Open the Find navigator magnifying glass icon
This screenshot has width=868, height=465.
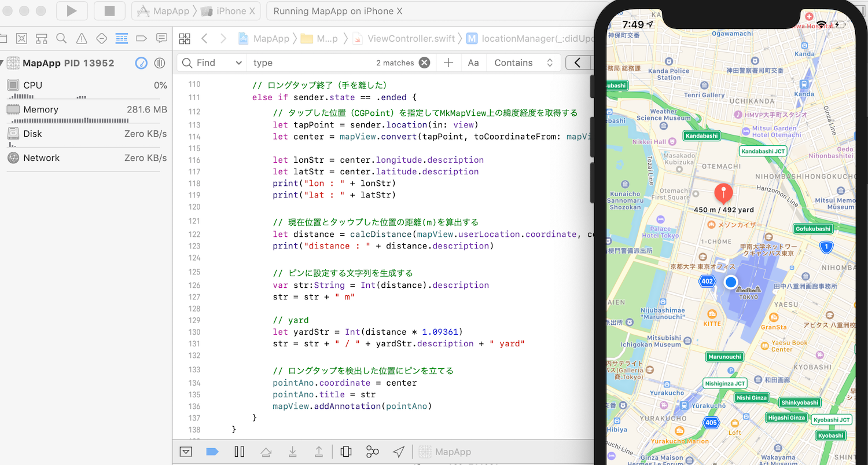click(61, 38)
